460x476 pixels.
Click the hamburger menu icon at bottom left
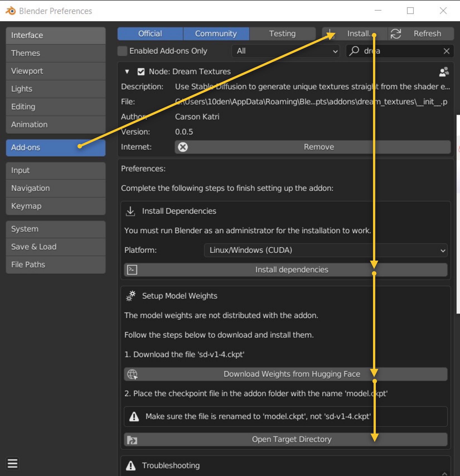13,463
